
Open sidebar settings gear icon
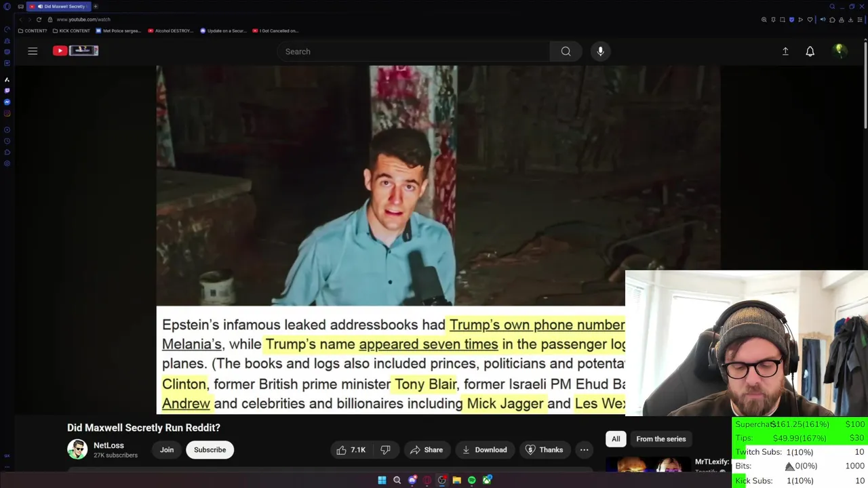click(7, 163)
